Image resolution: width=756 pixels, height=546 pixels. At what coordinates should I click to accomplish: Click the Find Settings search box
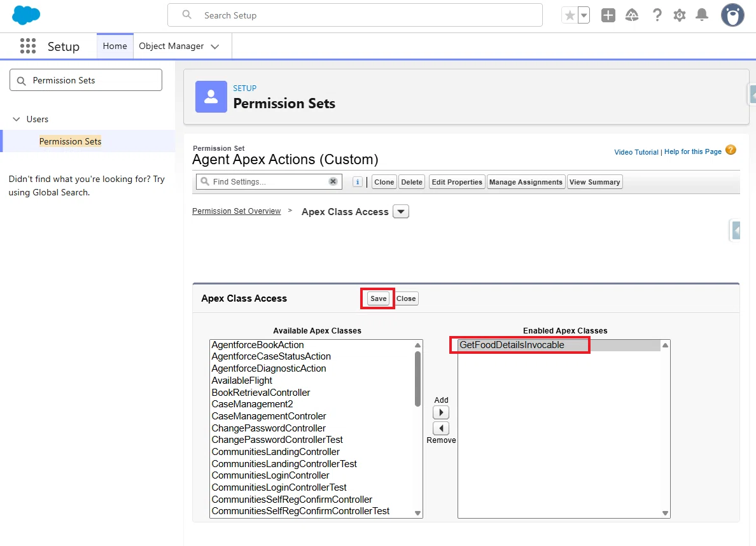pos(269,182)
